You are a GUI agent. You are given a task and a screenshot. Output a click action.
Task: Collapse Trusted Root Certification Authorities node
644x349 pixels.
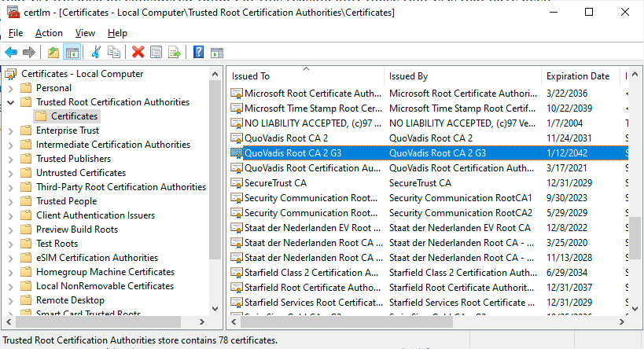click(x=11, y=102)
